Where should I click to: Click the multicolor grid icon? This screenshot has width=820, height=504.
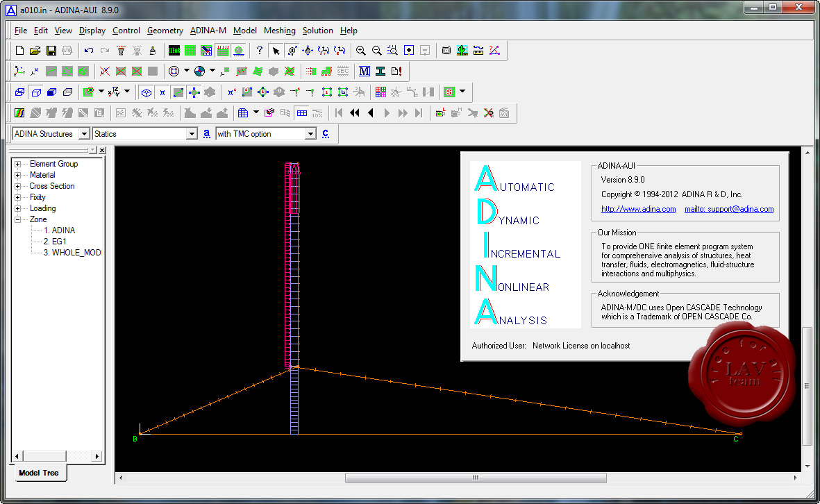tap(380, 92)
